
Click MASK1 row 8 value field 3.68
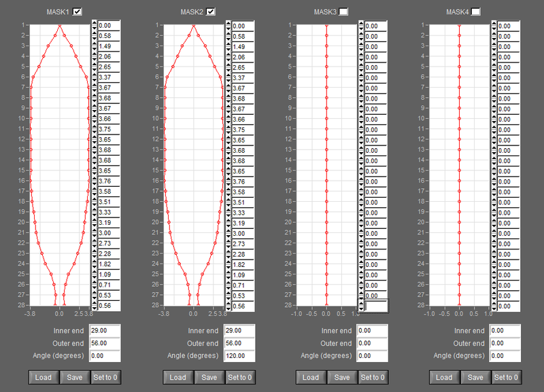(x=109, y=98)
